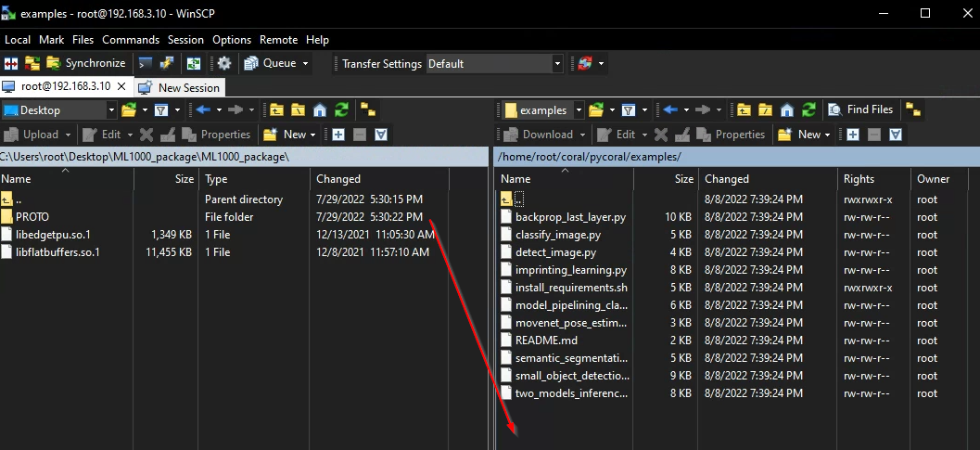Click the local panel filter funnel icon
Image resolution: width=980 pixels, height=450 pixels.
point(161,110)
